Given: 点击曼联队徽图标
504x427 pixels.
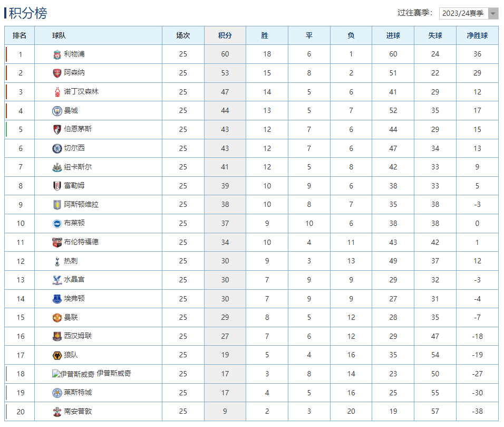Looking at the screenshot, I should pos(57,317).
